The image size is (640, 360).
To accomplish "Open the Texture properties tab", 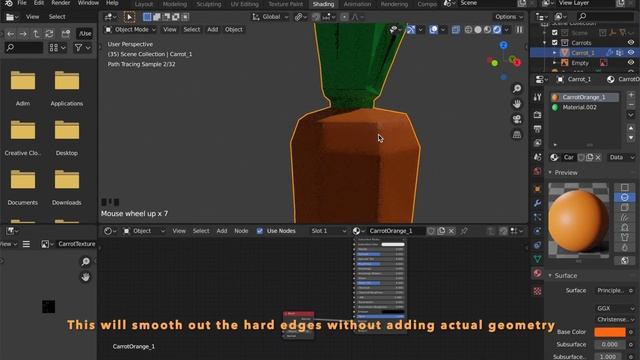I will [x=538, y=291].
